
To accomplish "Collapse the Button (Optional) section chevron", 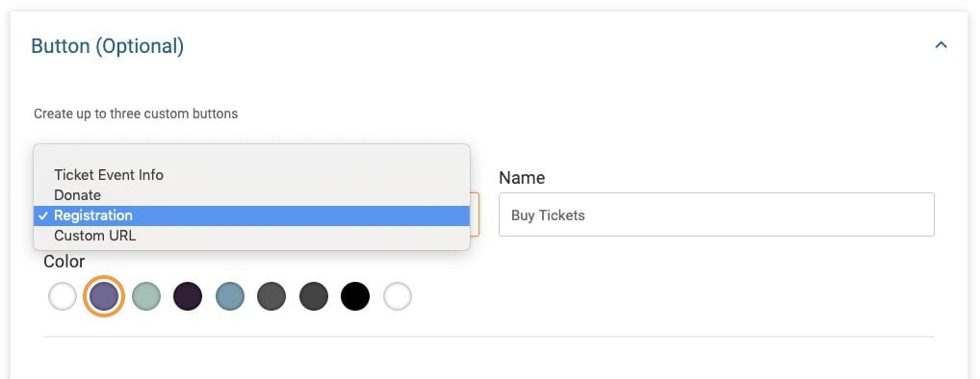I will [941, 45].
